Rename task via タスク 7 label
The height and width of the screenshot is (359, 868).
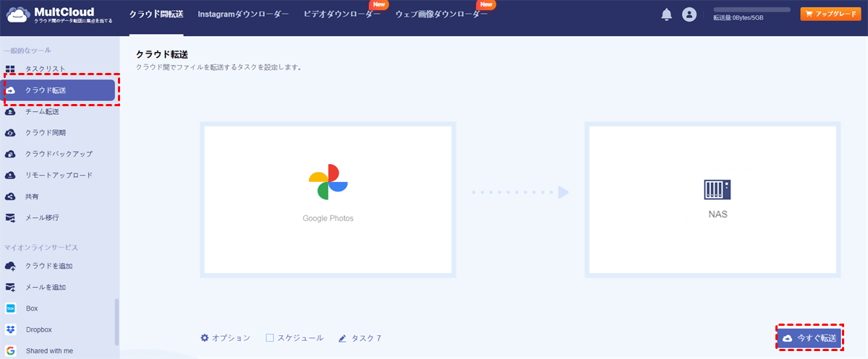pyautogui.click(x=366, y=338)
